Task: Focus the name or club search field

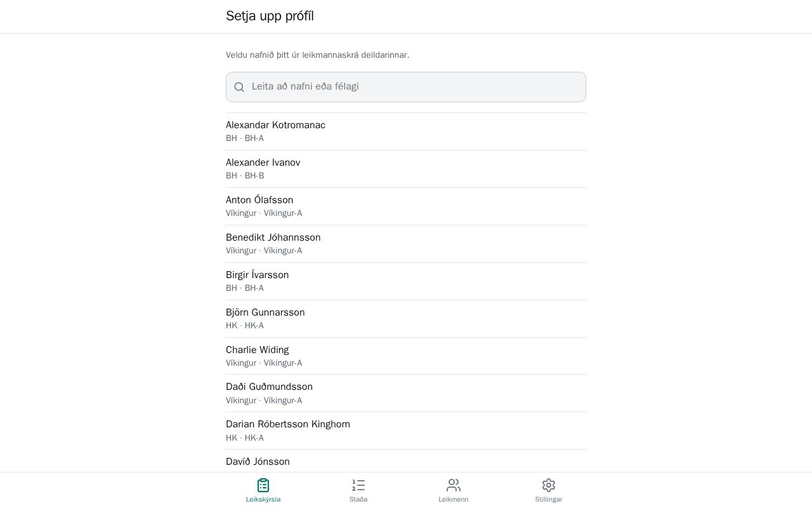Action: click(x=406, y=87)
